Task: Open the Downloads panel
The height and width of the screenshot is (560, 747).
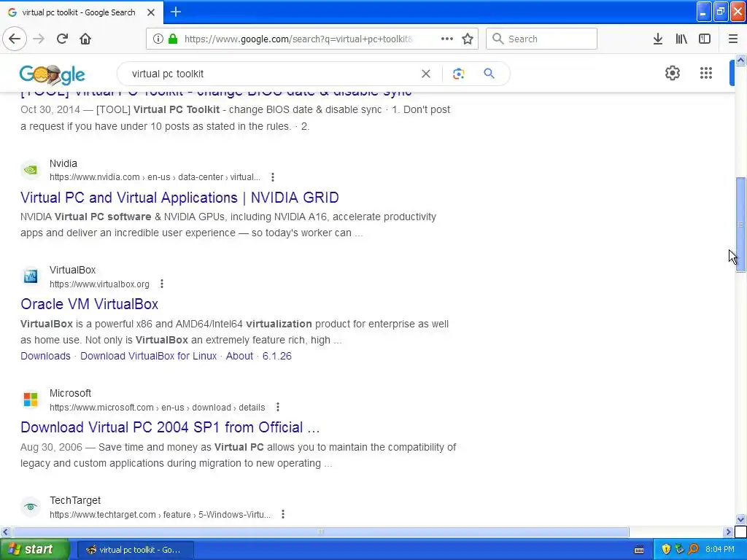Action: [x=657, y=39]
